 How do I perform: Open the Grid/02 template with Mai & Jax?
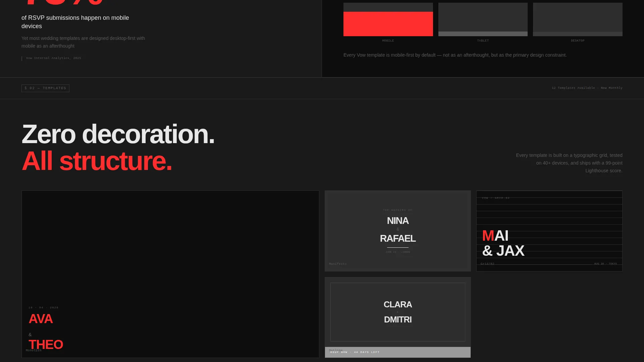point(549,231)
